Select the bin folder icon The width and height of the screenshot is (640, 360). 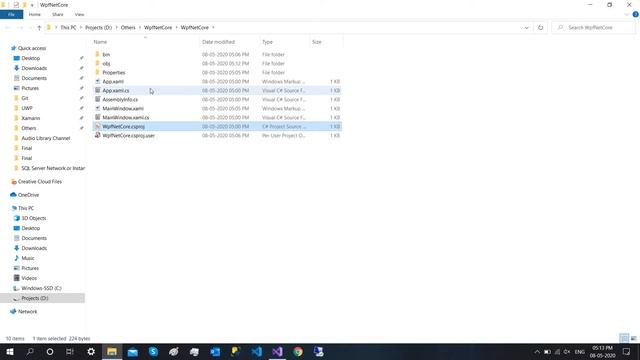(98, 54)
